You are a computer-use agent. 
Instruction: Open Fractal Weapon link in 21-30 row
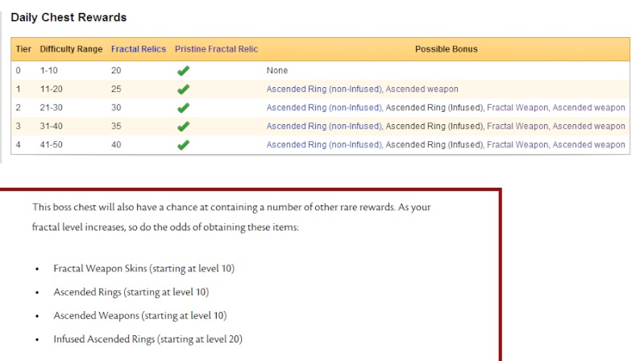[x=517, y=108]
